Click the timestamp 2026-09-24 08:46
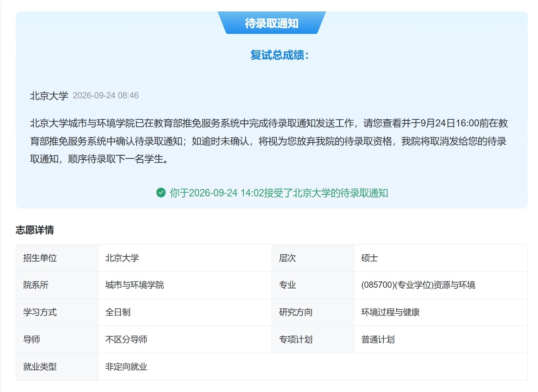The height and width of the screenshot is (392, 538). (106, 95)
